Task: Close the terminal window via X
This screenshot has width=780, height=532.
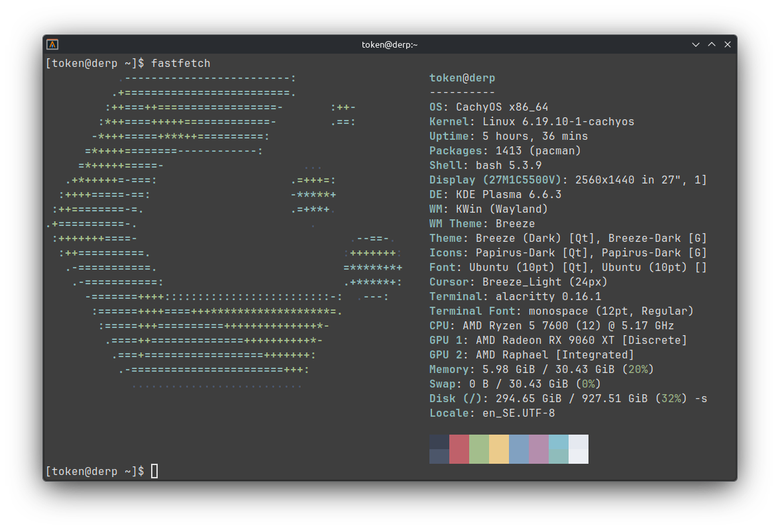Action: point(727,45)
